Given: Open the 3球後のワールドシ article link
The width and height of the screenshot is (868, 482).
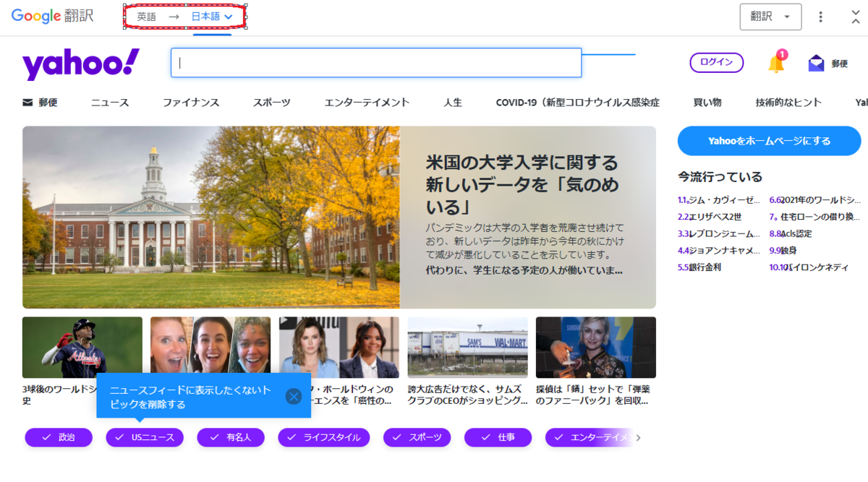Looking at the screenshot, I should 59,395.
